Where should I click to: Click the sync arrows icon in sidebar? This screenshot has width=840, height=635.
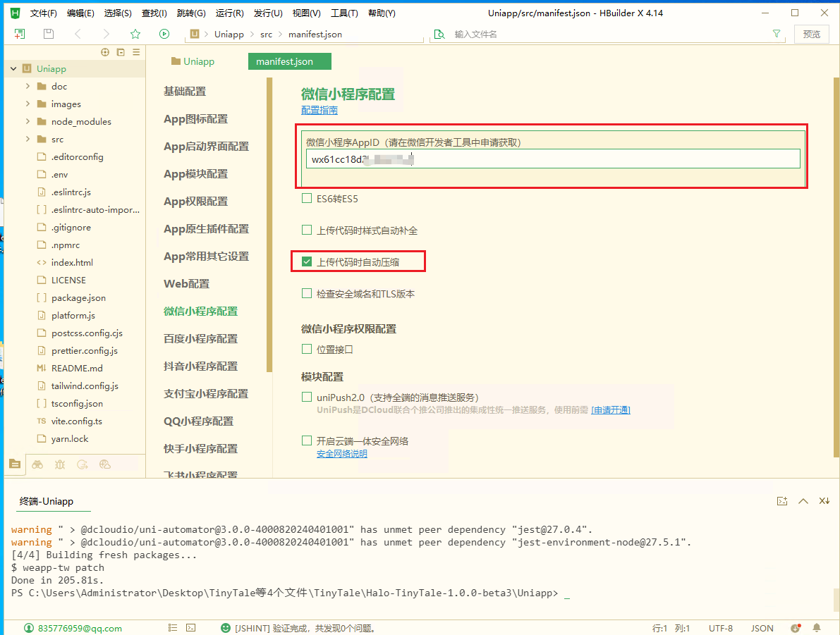83,464
